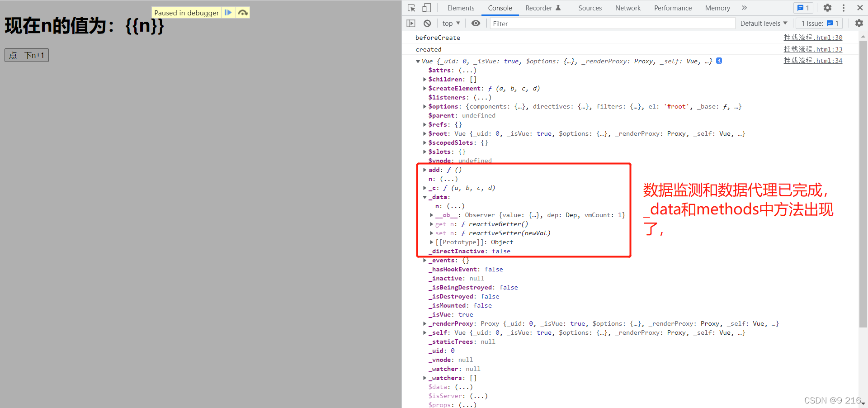868x408 pixels.
Task: Expand the $options property
Action: (x=425, y=107)
